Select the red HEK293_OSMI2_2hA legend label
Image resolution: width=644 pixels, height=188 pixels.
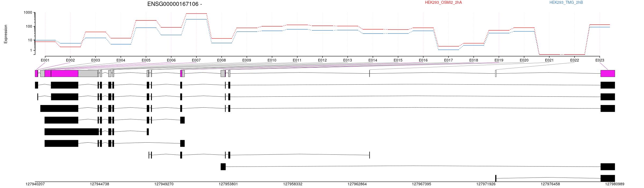pos(443,2)
